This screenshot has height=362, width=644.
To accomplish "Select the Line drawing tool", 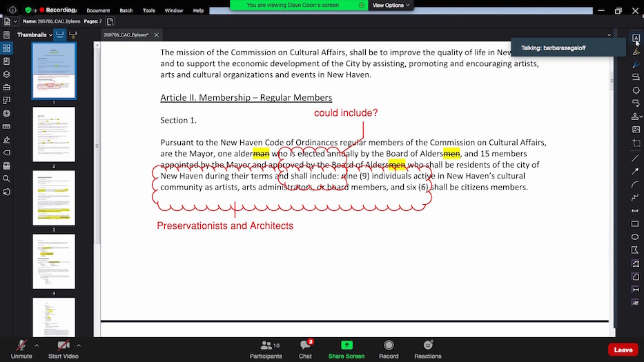I will (635, 158).
